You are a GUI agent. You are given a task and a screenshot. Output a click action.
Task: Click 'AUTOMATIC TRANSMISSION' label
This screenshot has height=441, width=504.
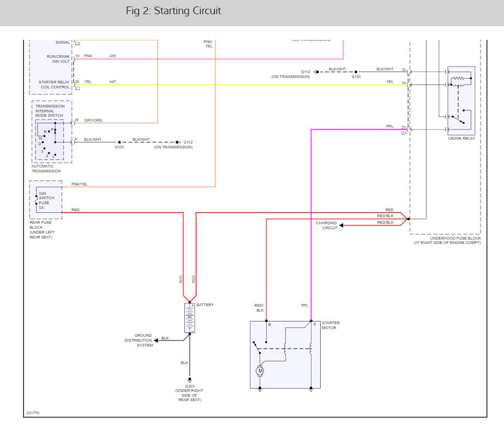click(46, 169)
